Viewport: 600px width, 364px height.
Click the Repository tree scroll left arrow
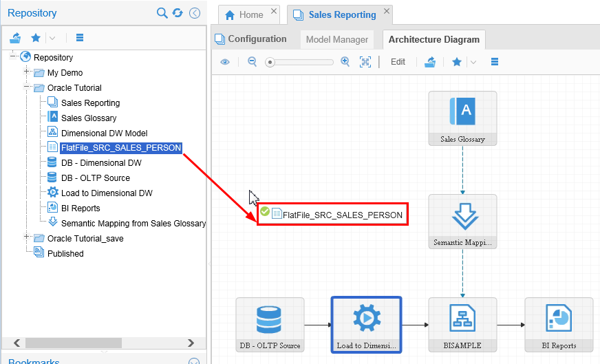click(x=17, y=343)
